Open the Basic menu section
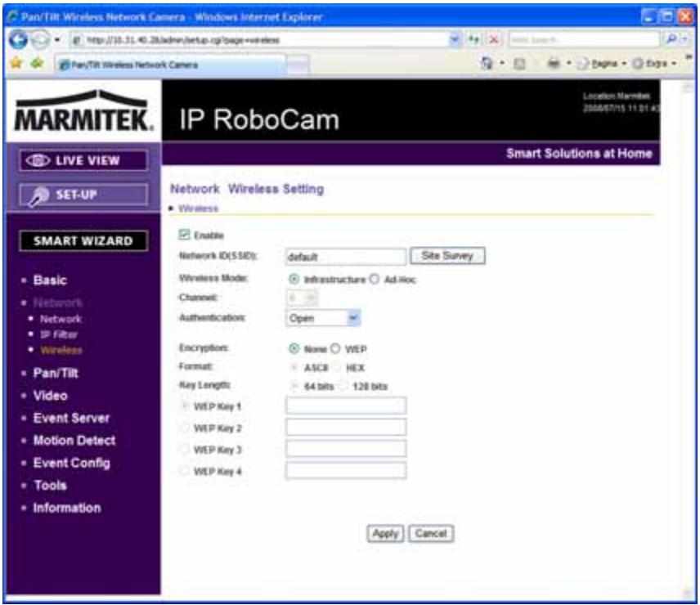The width and height of the screenshot is (700, 605). click(x=50, y=280)
